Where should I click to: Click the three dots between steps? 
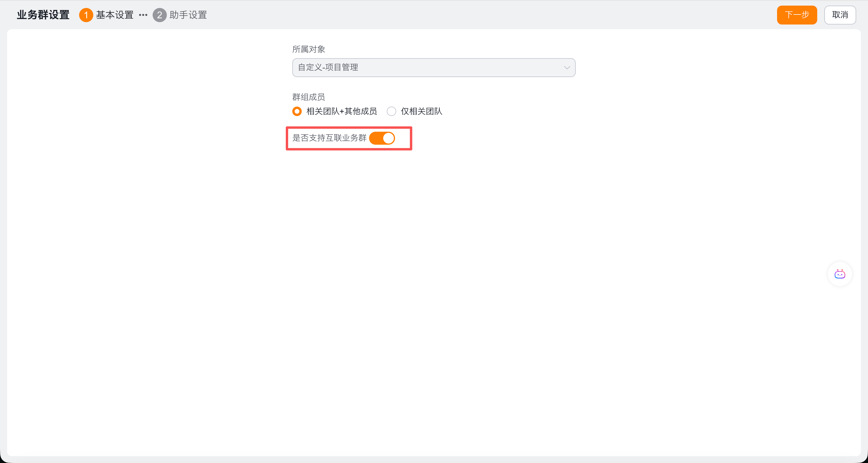point(143,15)
